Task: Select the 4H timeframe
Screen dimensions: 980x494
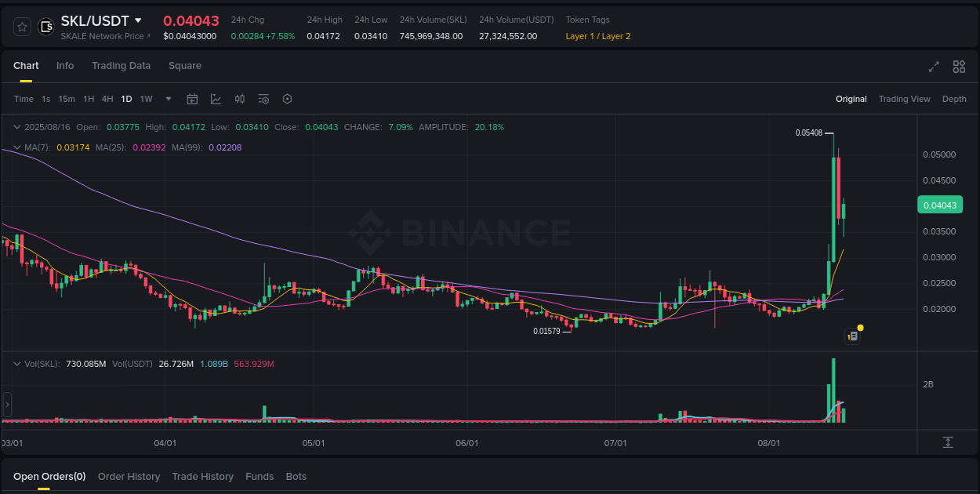Action: click(107, 99)
